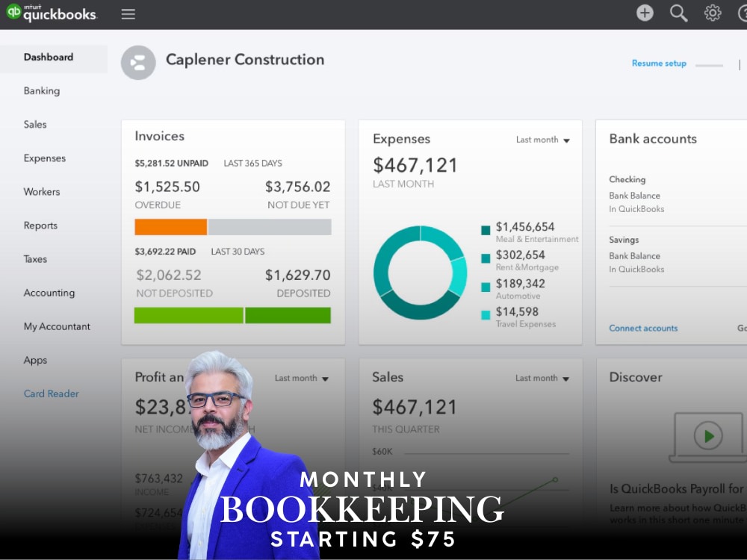
Task: Click the Meal & Entertainment legend swatch
Action: point(486,231)
